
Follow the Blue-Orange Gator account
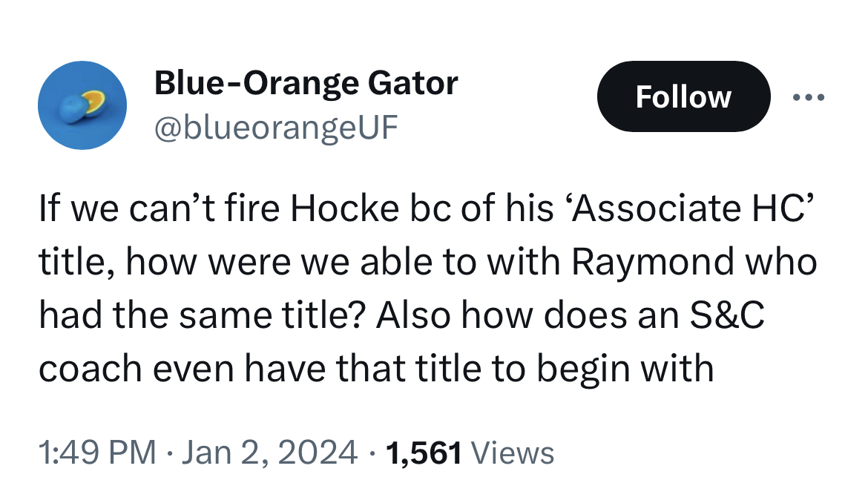click(x=683, y=97)
